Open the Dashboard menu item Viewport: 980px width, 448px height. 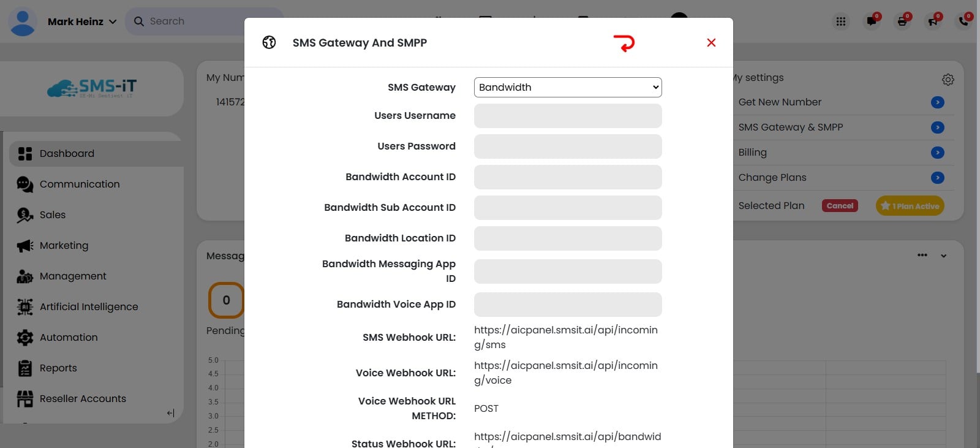point(67,154)
